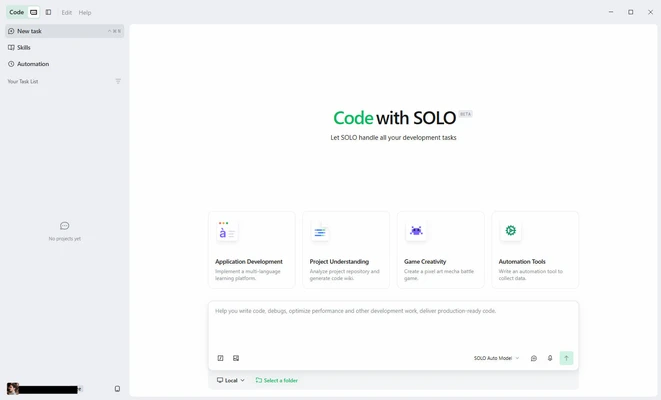
Task: Click the Automation clock icon
Action: 11,64
